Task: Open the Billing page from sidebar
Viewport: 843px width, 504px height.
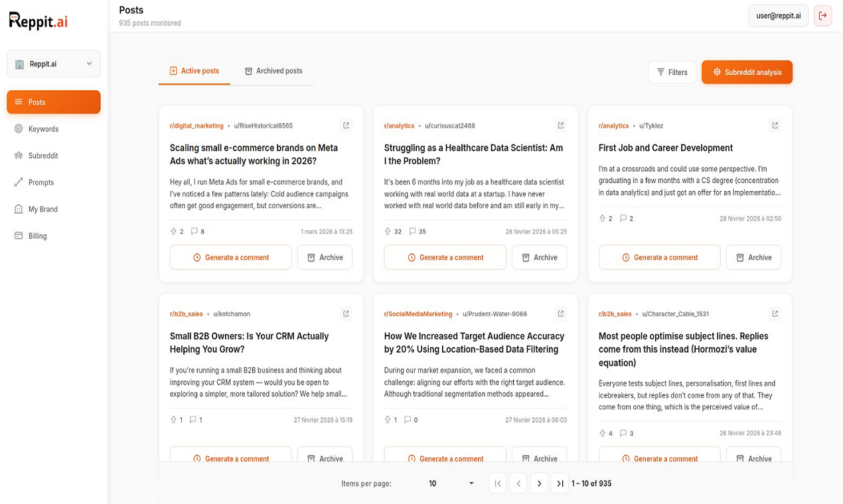Action: (x=37, y=235)
